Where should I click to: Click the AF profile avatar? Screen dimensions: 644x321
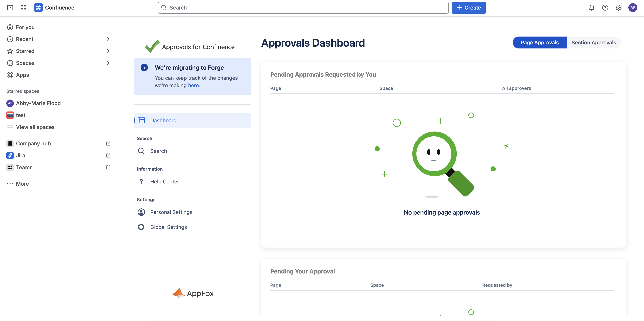(632, 8)
